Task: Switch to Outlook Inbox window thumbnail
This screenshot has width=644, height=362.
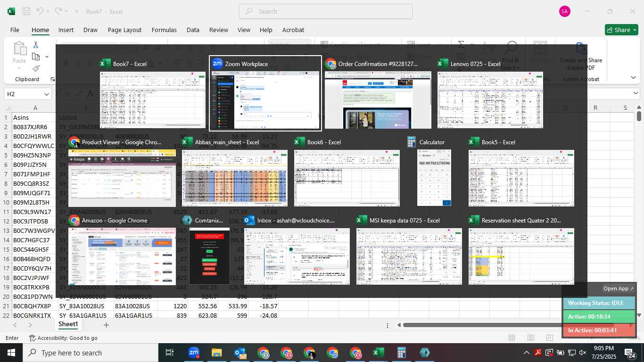Action: coord(297,256)
